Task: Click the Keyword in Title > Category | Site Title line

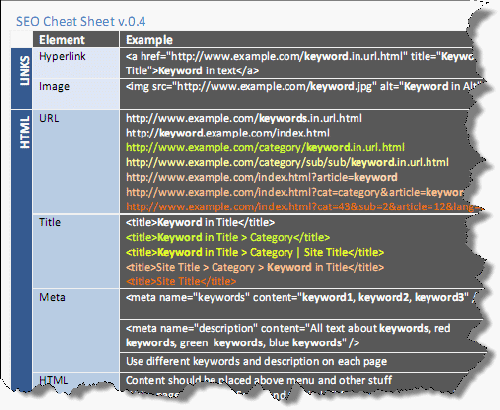Action: point(255,252)
